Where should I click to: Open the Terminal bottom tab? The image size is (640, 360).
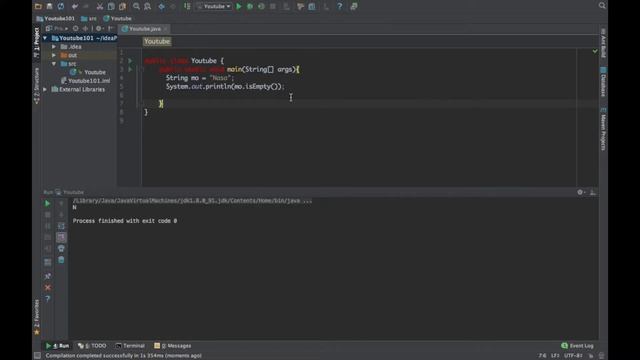pyautogui.click(x=130, y=346)
